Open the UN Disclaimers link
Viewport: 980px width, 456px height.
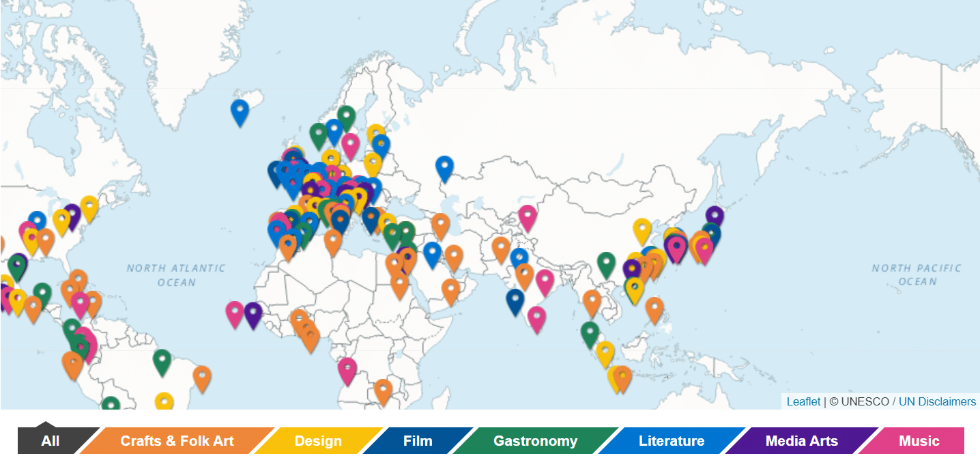938,402
